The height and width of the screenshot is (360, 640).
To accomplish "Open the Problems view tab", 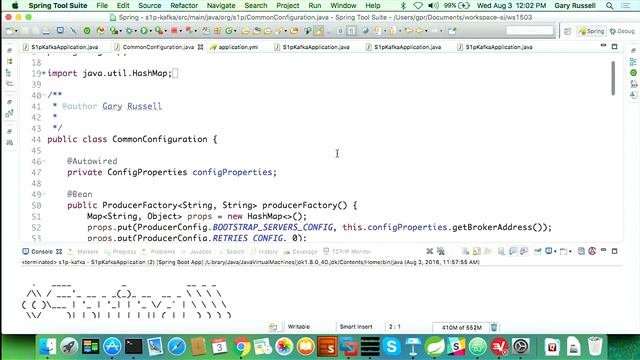I will pos(159,251).
